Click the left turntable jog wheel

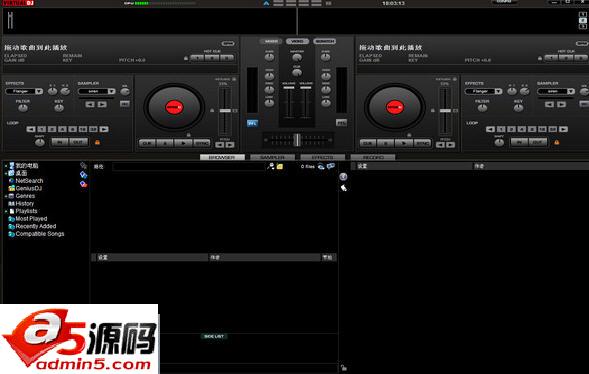tap(174, 107)
